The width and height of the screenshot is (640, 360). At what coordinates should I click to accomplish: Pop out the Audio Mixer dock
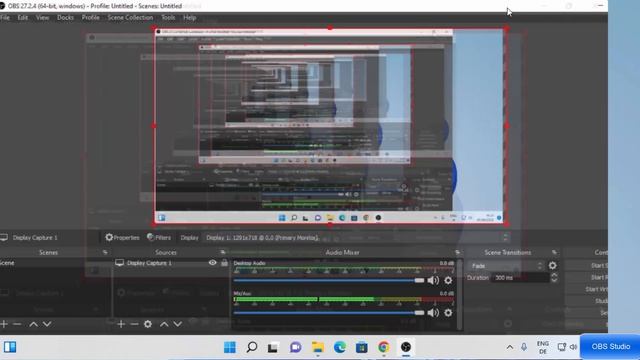point(457,252)
